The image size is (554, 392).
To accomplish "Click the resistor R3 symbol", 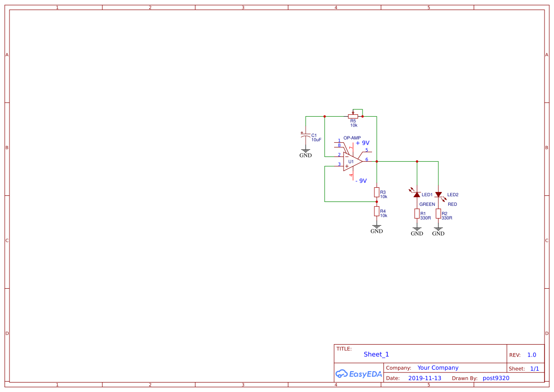I will [x=376, y=193].
